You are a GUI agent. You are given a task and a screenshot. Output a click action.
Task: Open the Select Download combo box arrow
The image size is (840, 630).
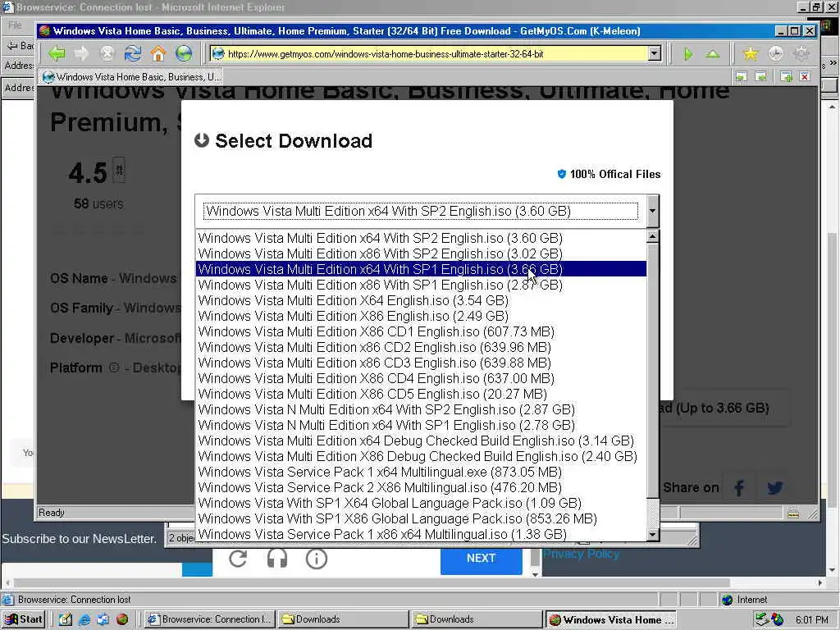(652, 211)
